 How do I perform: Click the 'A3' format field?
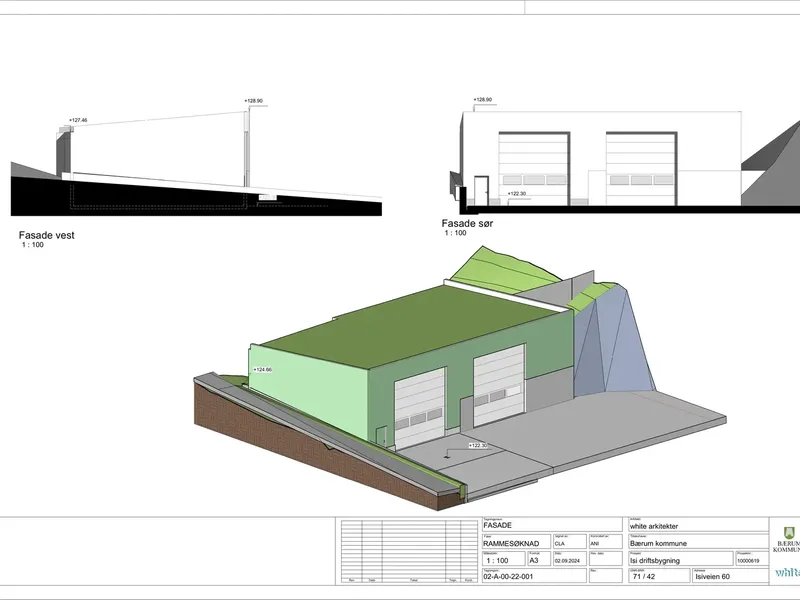click(539, 559)
